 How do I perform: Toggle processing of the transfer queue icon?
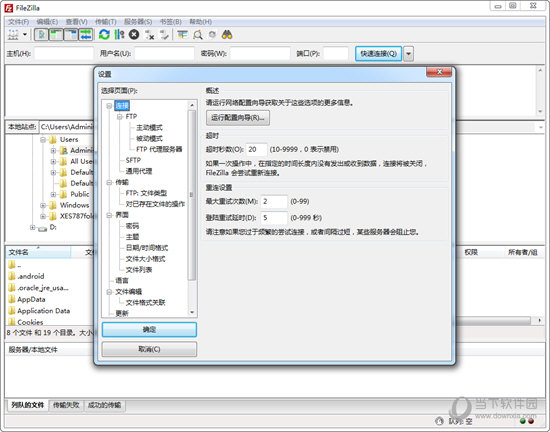pos(119,35)
